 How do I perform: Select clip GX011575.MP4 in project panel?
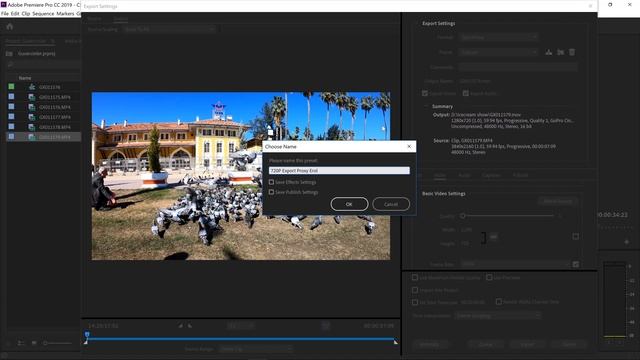55,97
